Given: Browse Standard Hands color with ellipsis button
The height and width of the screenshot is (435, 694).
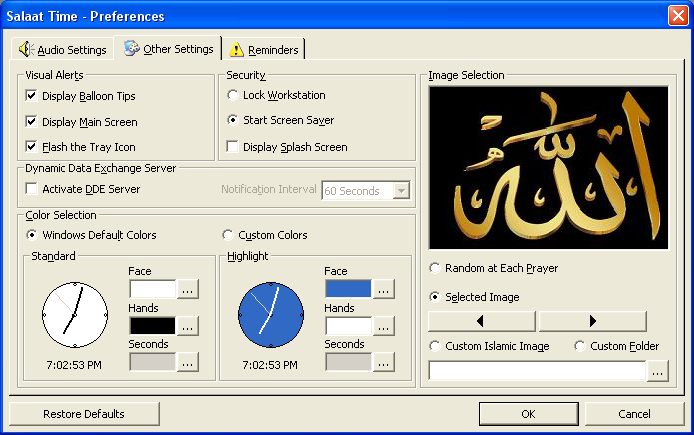Looking at the screenshot, I should coord(188,326).
